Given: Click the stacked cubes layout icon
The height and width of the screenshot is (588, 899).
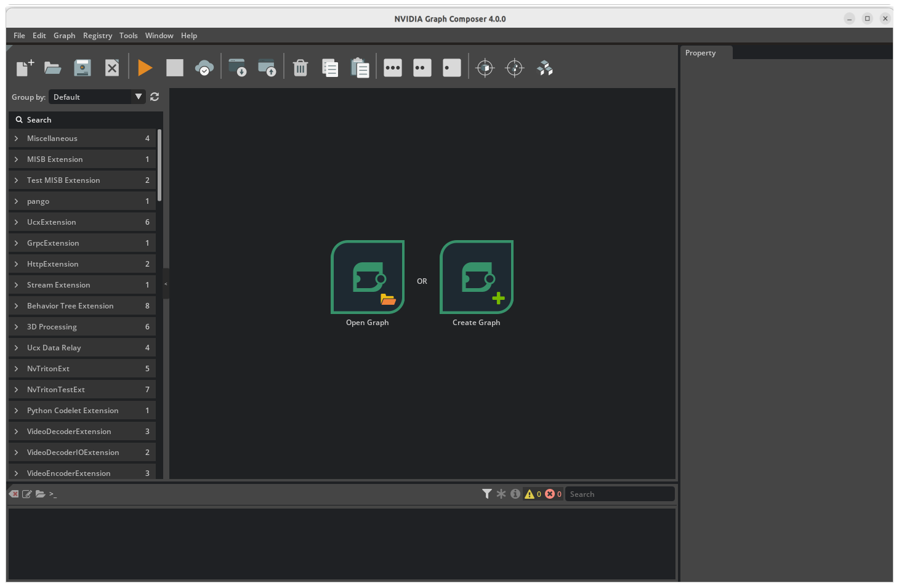Looking at the screenshot, I should 545,68.
